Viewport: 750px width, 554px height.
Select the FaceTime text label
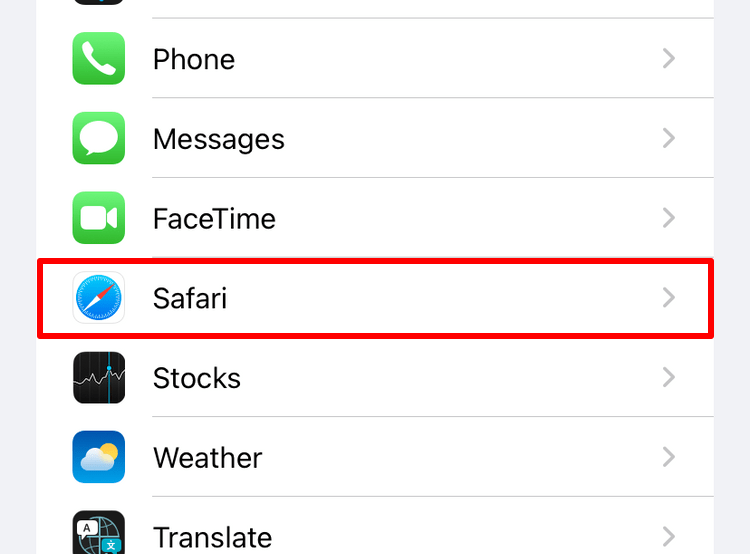coord(214,218)
